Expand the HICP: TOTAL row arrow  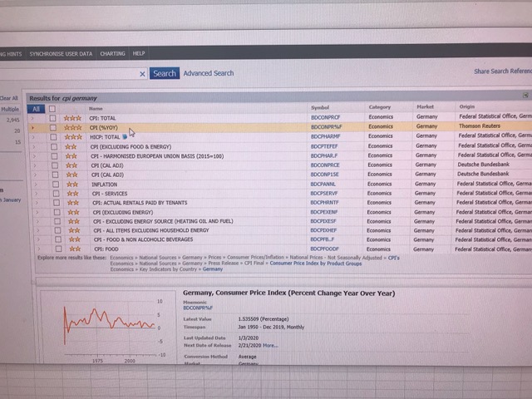point(33,137)
